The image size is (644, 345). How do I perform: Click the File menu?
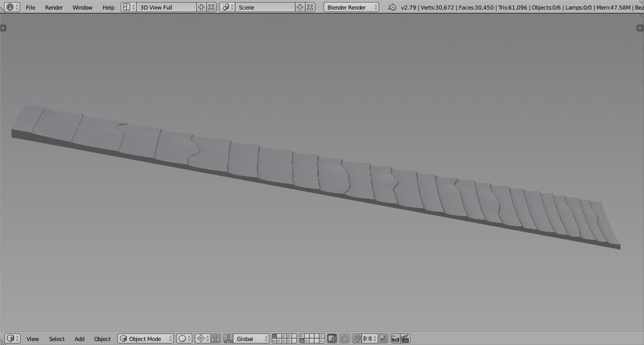[x=30, y=7]
